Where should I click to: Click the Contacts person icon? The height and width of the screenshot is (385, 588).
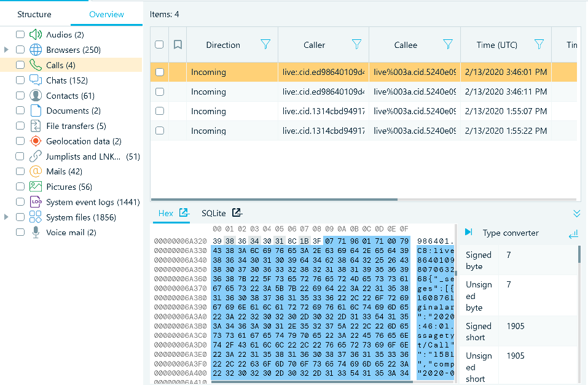36,96
